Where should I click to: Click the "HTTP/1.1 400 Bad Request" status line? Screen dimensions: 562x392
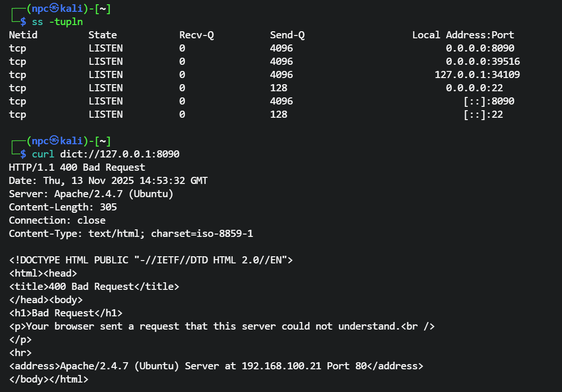pos(77,167)
